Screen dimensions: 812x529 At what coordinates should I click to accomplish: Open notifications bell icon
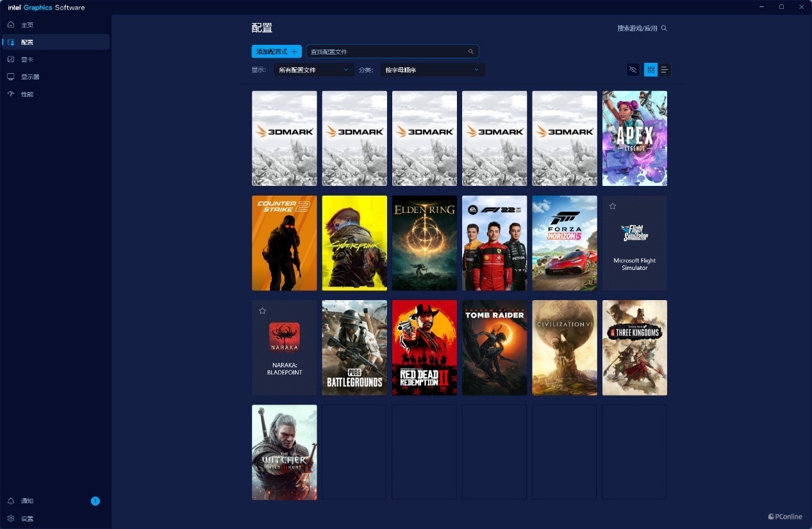click(11, 501)
